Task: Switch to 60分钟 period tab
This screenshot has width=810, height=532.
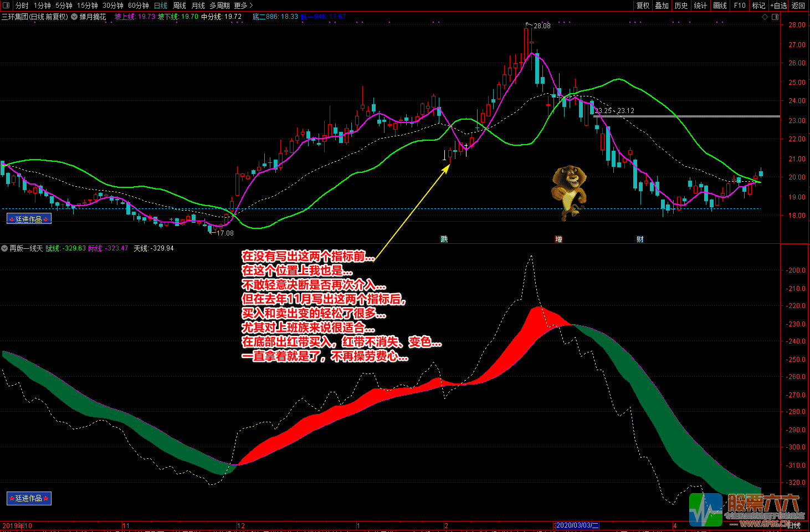Action: tap(139, 6)
